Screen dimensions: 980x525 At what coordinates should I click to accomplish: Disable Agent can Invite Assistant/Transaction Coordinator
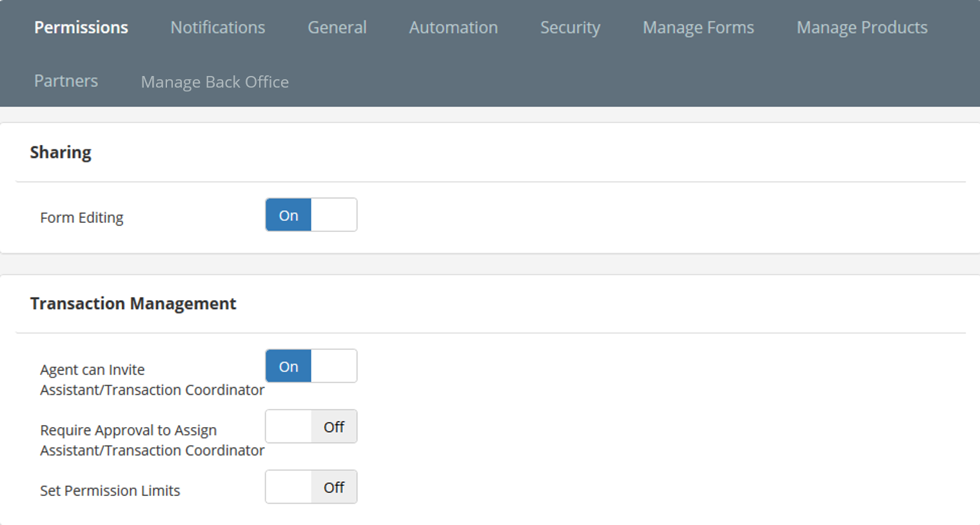click(311, 365)
